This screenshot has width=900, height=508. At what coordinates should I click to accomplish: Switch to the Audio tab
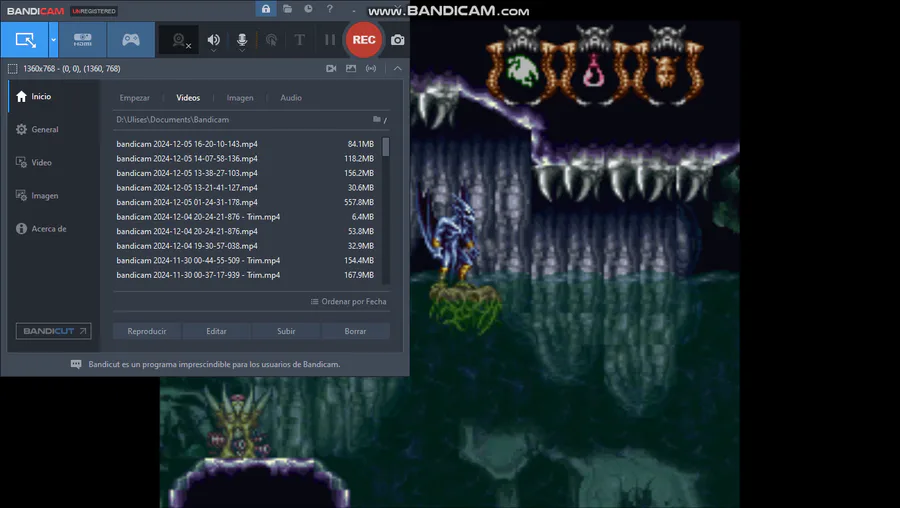click(291, 98)
